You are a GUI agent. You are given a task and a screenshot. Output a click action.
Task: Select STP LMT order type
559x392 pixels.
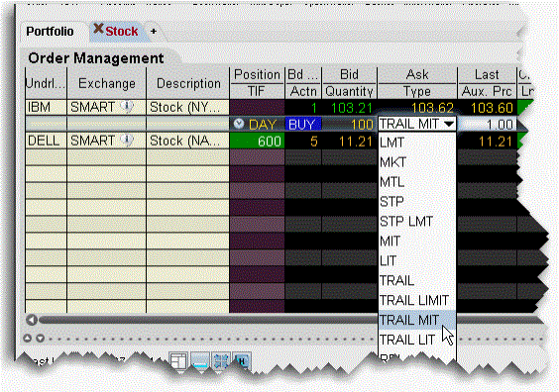416,222
